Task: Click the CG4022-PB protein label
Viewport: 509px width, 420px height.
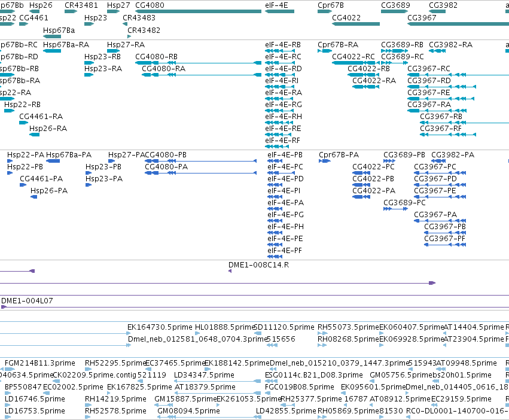Action: pos(373,179)
